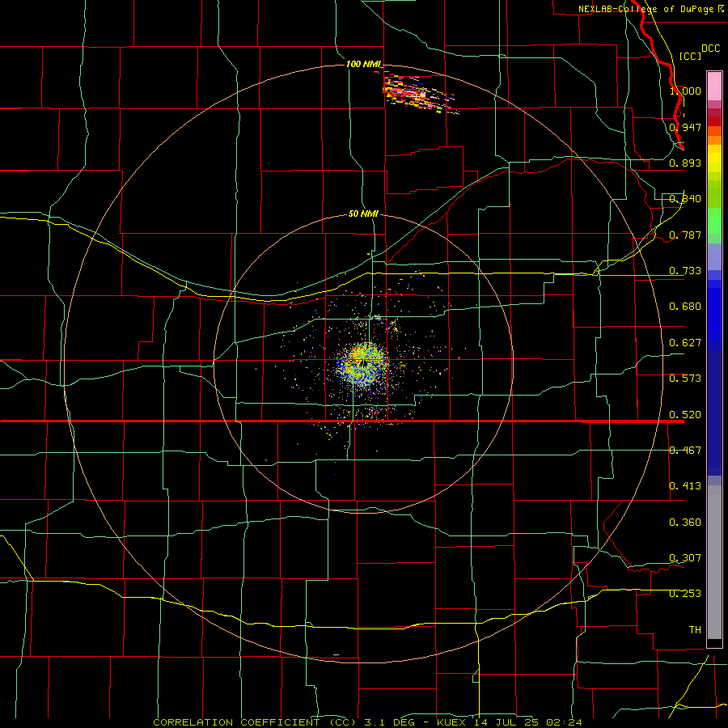Click the dense radar echo cluster at the ring center

click(363, 364)
